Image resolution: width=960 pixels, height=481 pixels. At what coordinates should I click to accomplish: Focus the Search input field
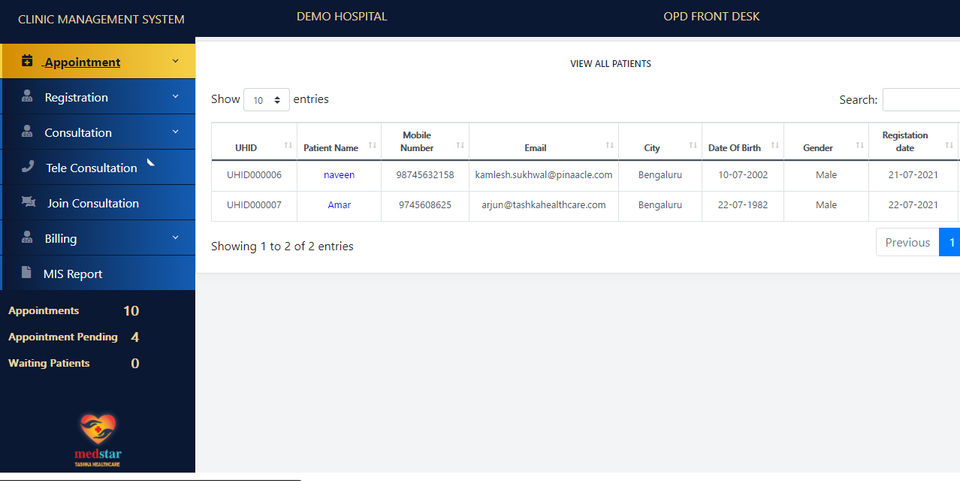pos(921,100)
